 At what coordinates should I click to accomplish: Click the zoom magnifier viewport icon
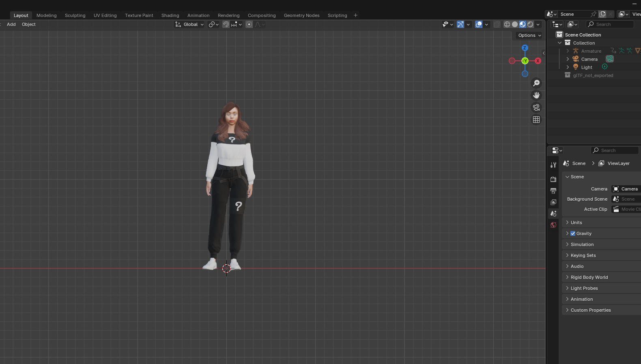[536, 83]
